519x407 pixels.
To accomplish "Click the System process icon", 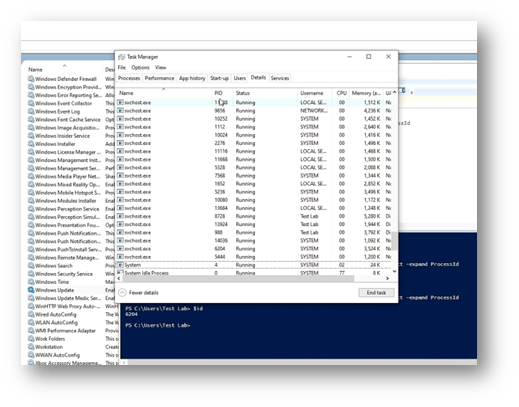I will point(121,265).
